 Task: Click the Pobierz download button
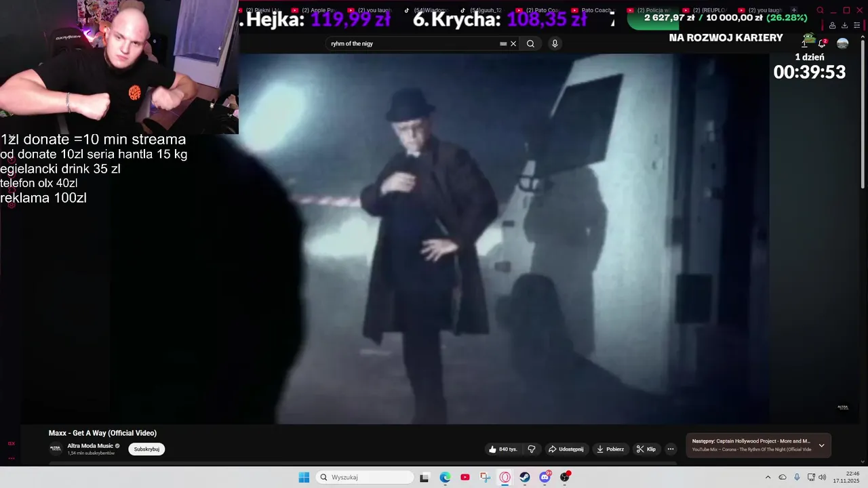pyautogui.click(x=610, y=449)
